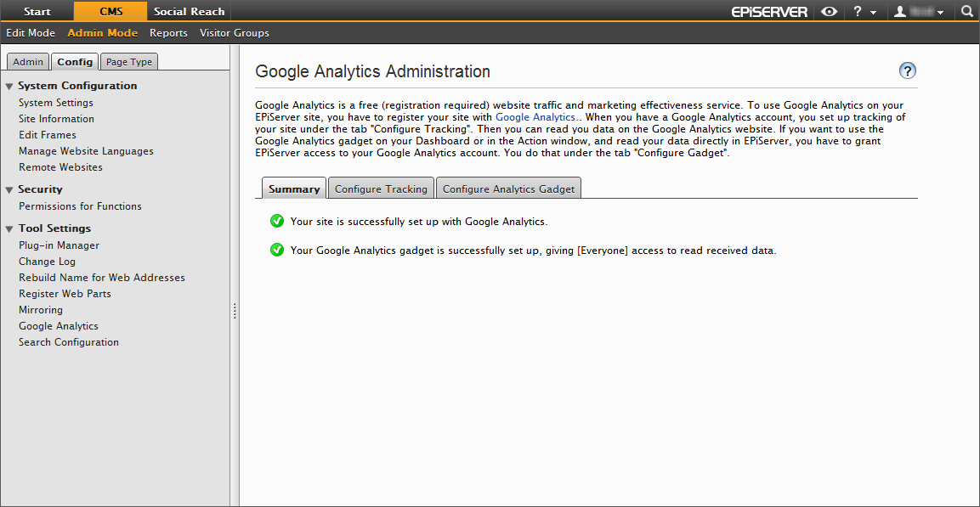Viewport: 980px width, 507px height.
Task: Select the Admin tab in sidebar
Action: [x=28, y=62]
